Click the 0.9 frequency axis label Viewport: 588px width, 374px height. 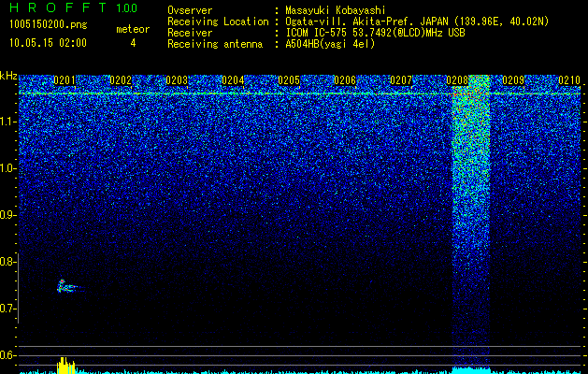click(x=7, y=215)
